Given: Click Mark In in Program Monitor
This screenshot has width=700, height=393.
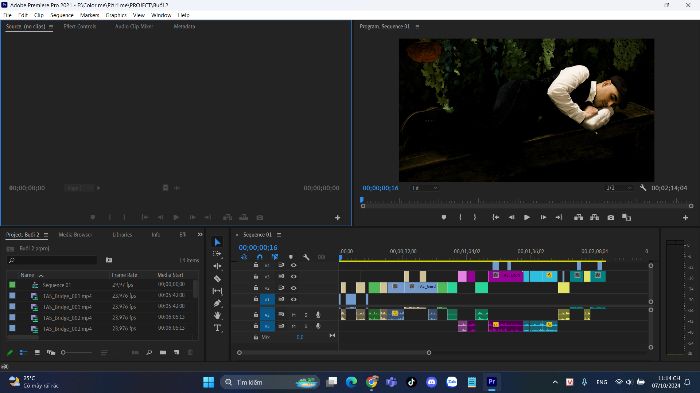Looking at the screenshot, I should coord(460,217).
